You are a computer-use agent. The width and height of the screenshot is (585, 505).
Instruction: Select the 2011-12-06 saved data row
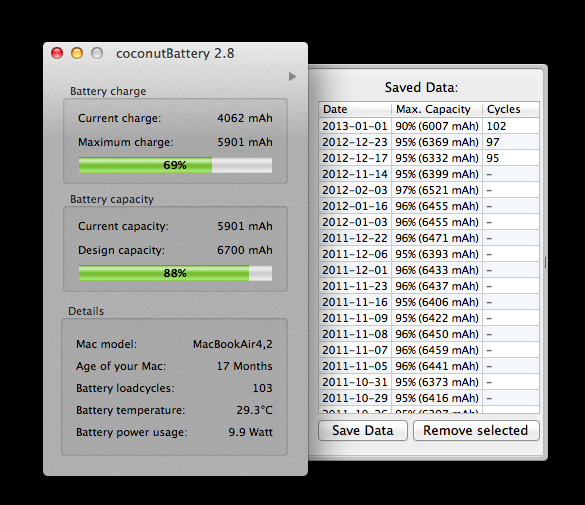click(429, 254)
